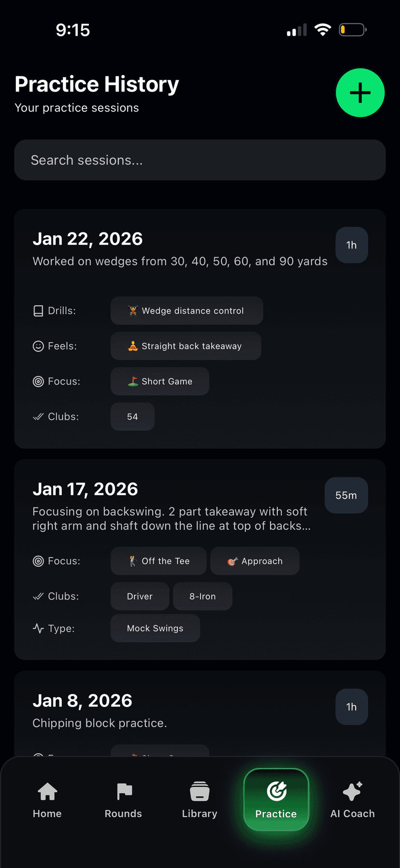This screenshot has height=868, width=400.
Task: Click the Search sessions input field
Action: click(200, 160)
